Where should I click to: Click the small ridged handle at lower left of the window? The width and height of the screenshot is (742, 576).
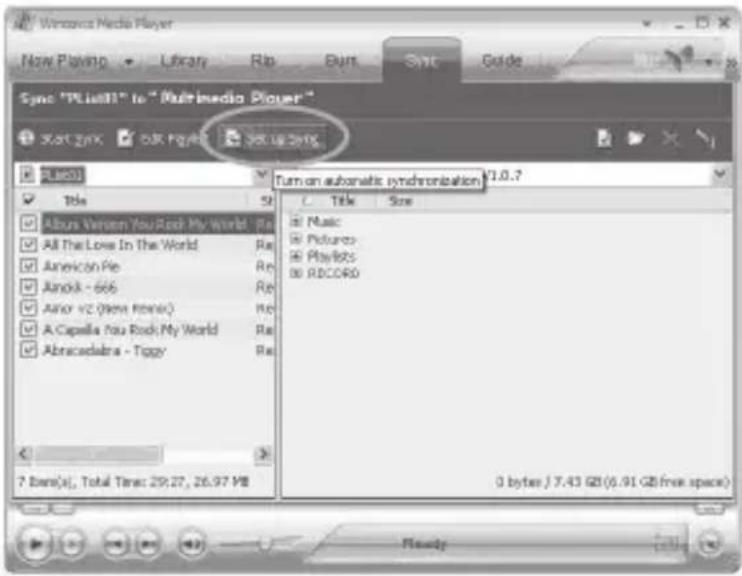click(47, 509)
